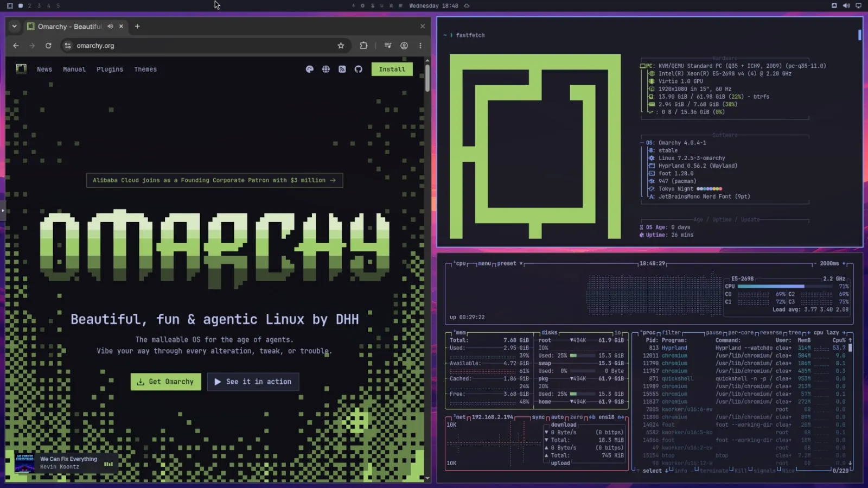
Task: Open the browser three-dot menu
Action: 420,46
